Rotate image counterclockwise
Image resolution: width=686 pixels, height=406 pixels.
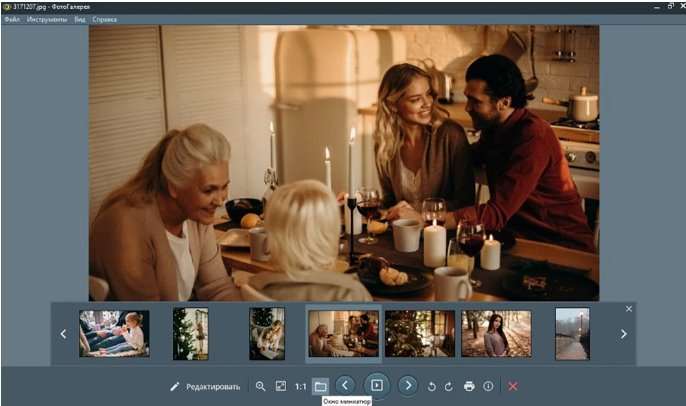coord(432,386)
